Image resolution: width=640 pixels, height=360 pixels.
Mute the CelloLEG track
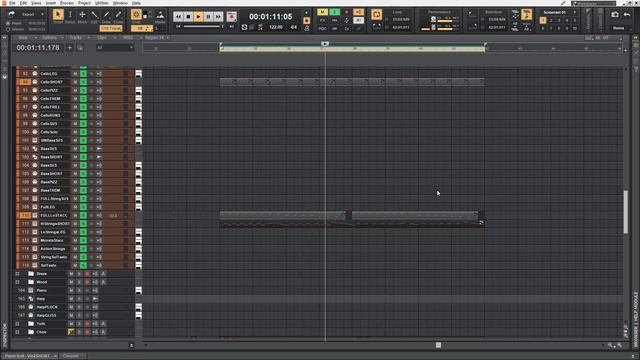click(75, 74)
